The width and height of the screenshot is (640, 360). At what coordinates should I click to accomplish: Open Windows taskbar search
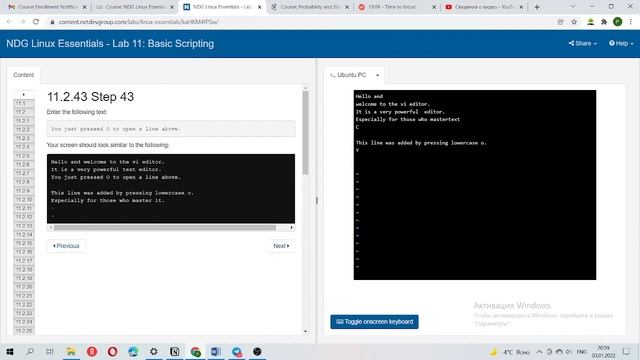(30, 351)
